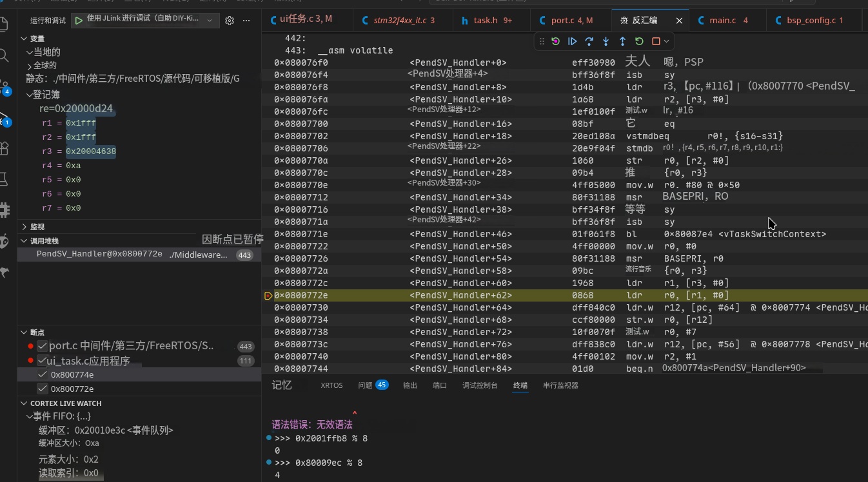
Task: Toggle the 0x800774e breakpoint checkbox
Action: point(43,374)
